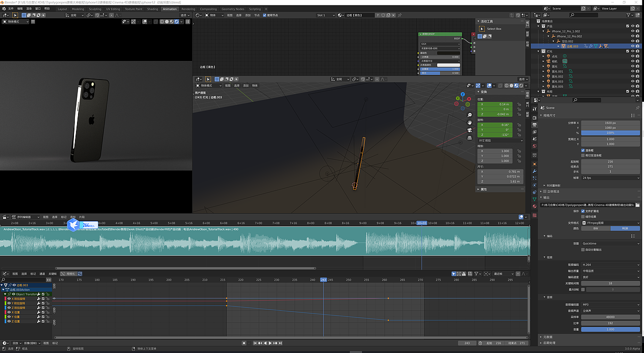Click the Blender logo menu icon

point(4,9)
